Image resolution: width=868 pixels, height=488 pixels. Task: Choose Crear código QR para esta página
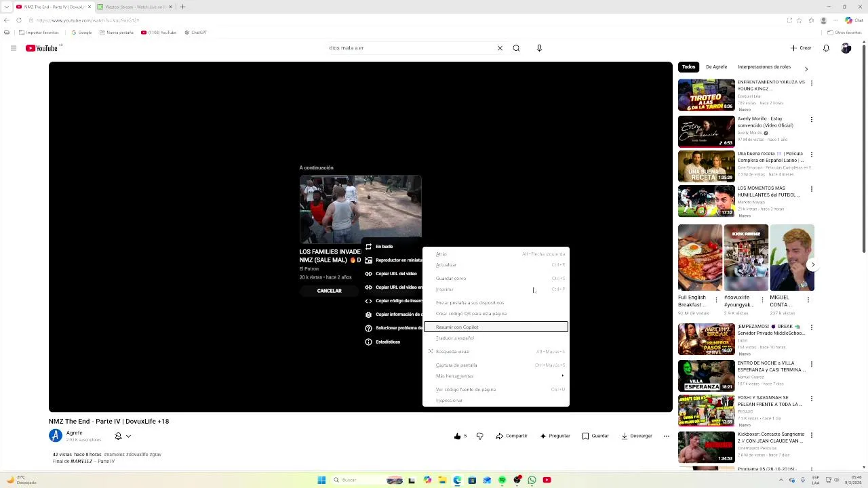pos(496,314)
